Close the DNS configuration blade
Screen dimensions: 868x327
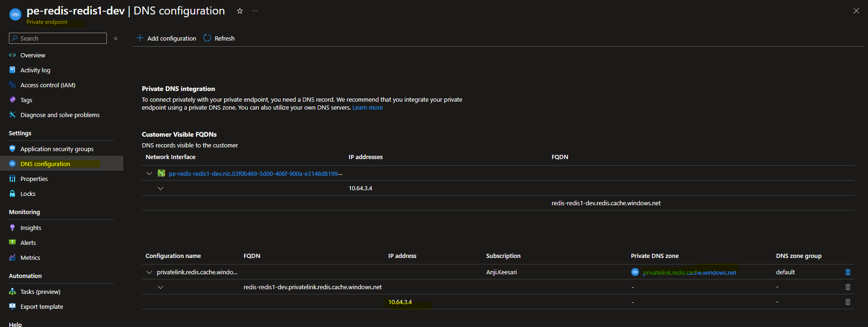pyautogui.click(x=856, y=11)
